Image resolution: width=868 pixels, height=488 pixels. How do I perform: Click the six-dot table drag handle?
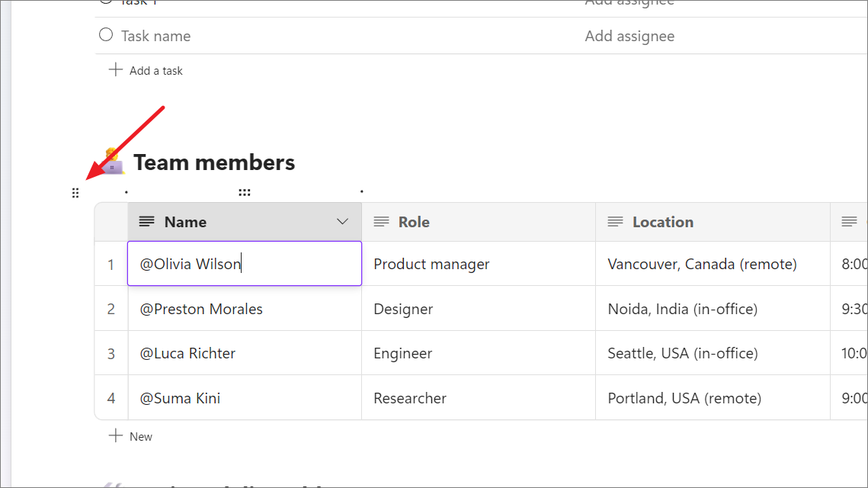(75, 193)
